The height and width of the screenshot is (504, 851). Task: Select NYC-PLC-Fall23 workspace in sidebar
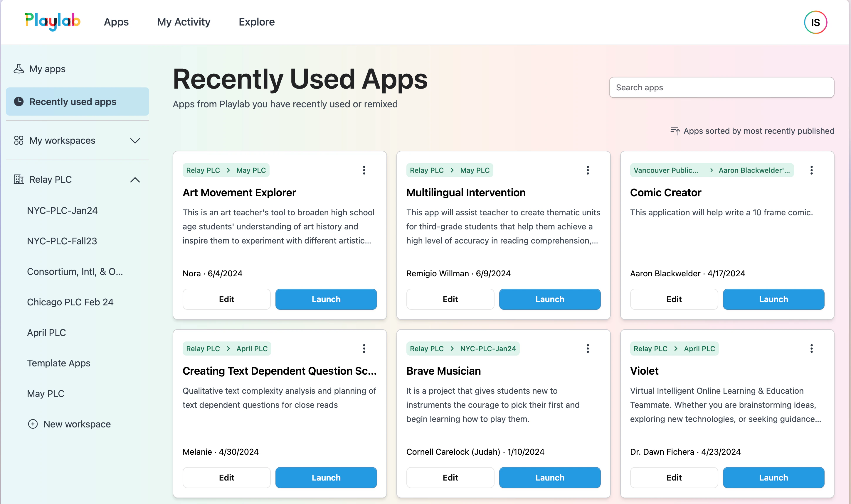pos(62,241)
